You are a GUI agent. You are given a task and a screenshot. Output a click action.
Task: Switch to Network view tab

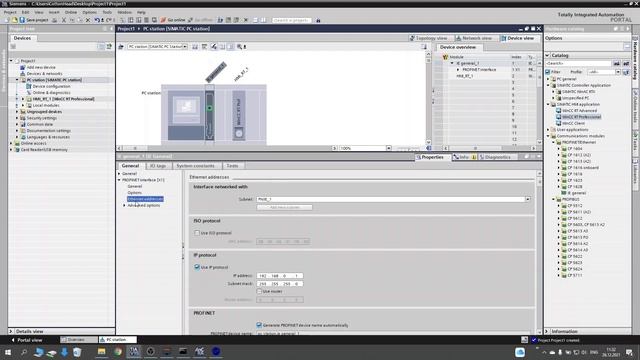(x=474, y=38)
